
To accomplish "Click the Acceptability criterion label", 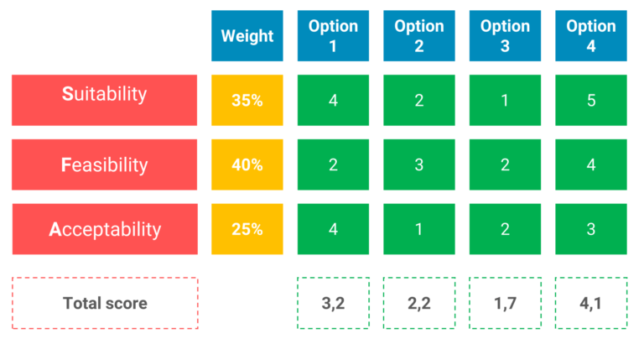I will 105,228.
